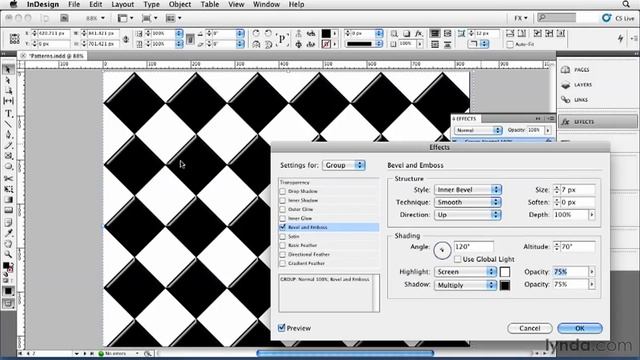Click the Drop Shadow icon in Control panel
Viewport: 640px width, 360px height.
pyautogui.click(x=406, y=33)
